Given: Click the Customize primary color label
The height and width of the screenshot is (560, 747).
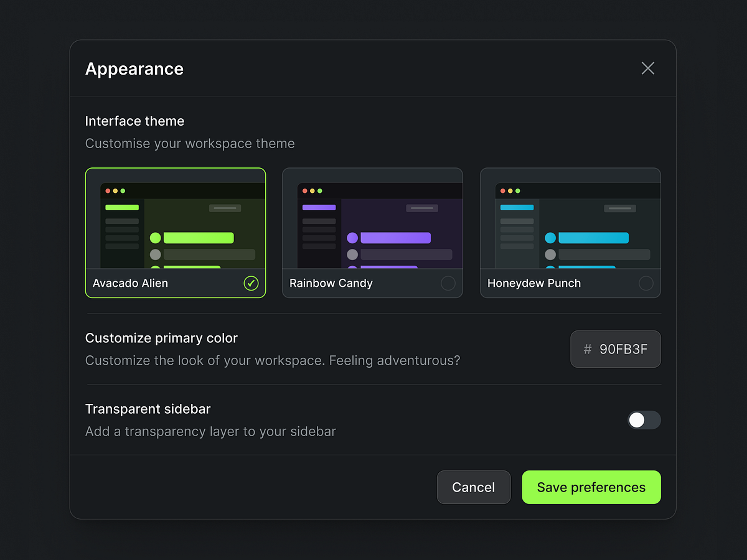Looking at the screenshot, I should pos(161,338).
